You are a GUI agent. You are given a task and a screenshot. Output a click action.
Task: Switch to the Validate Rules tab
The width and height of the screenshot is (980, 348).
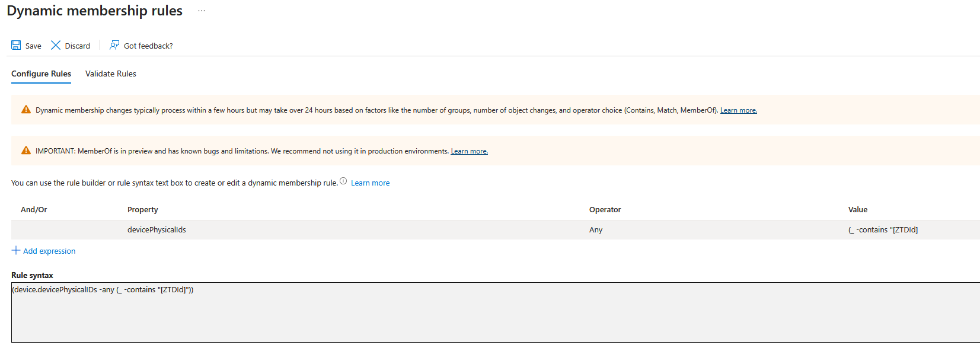[x=111, y=74]
